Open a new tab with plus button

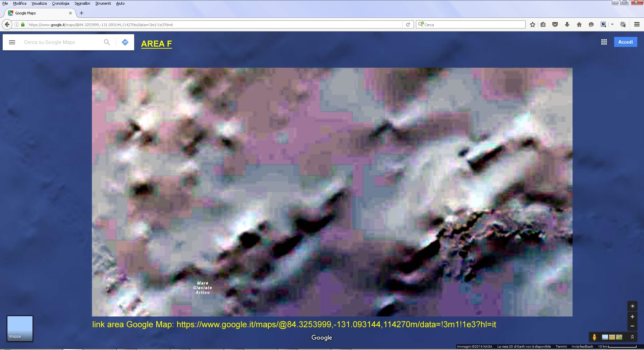point(81,13)
